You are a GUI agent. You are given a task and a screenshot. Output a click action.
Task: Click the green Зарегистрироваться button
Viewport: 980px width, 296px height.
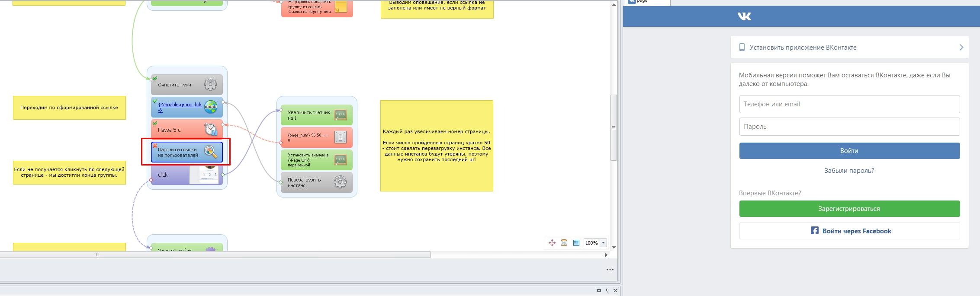tap(849, 209)
